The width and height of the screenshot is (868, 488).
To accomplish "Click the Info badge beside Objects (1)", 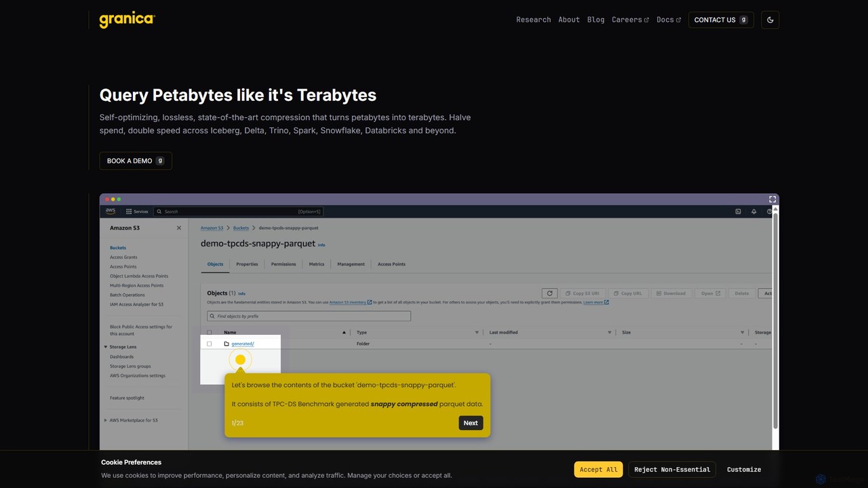I will point(241,293).
